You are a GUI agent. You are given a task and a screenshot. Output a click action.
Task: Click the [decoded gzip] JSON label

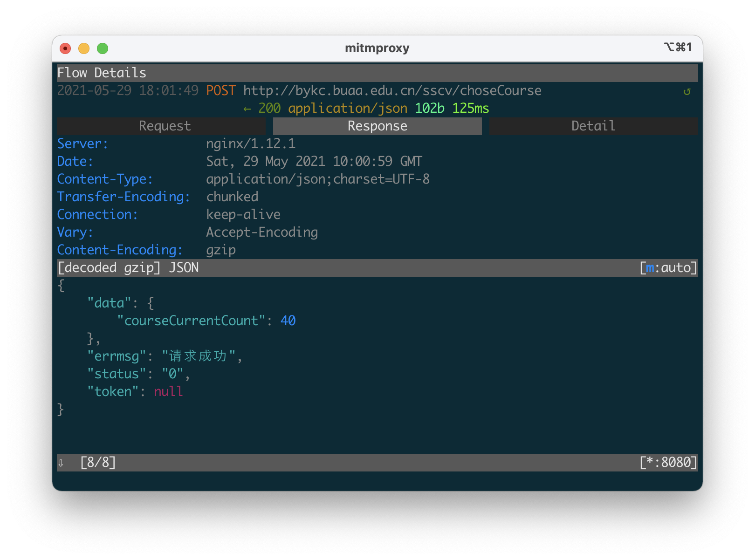pyautogui.click(x=128, y=268)
